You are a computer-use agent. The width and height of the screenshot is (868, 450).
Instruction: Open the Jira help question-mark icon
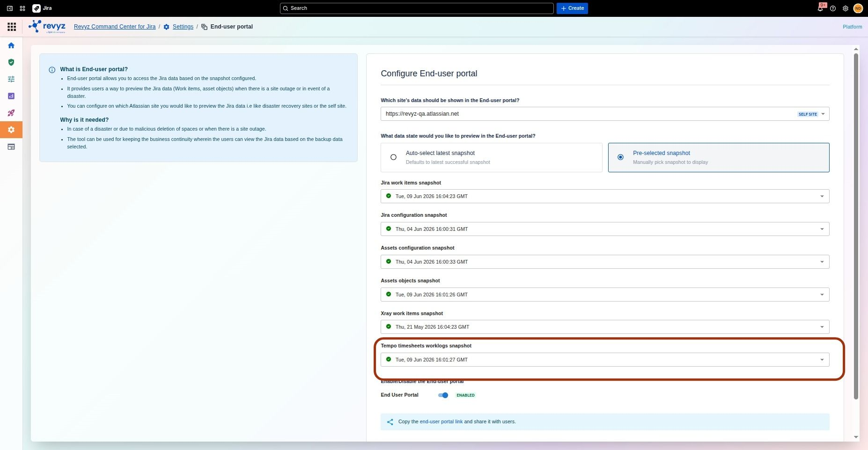pyautogui.click(x=833, y=8)
